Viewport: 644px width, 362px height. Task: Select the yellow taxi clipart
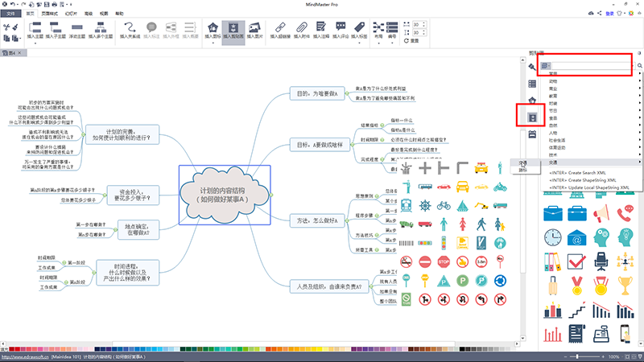[481, 168]
